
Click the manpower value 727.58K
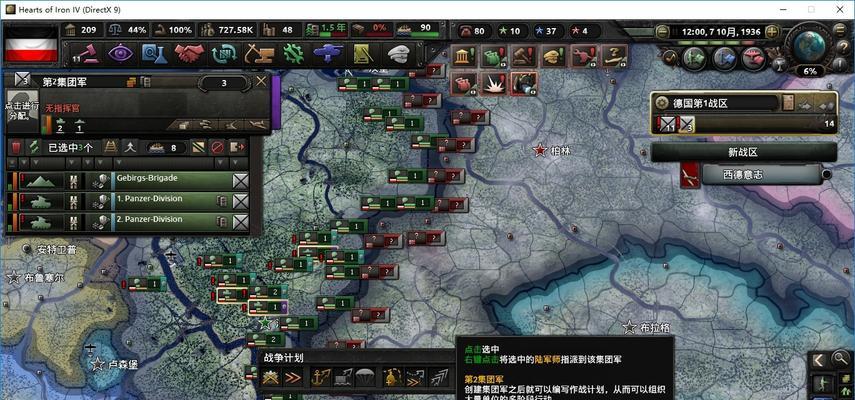235,30
